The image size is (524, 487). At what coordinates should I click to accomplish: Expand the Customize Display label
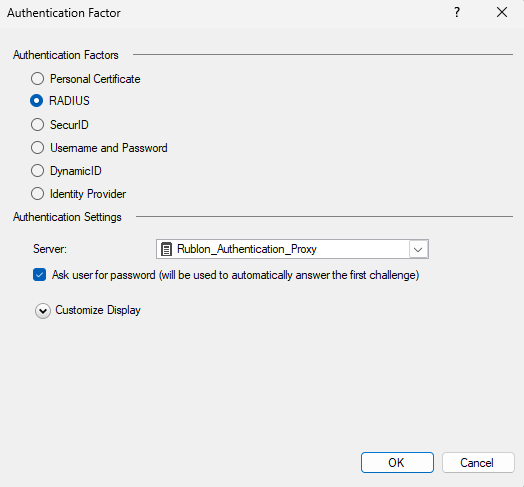[98, 310]
